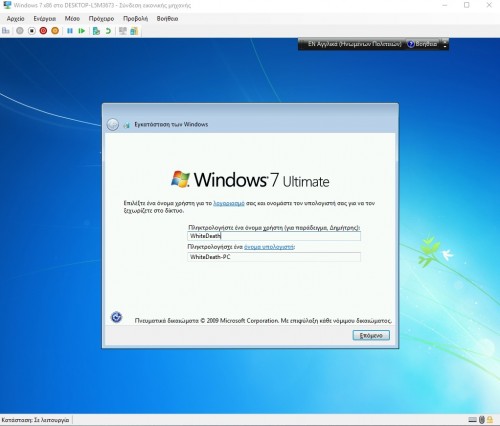Image resolution: width=500 pixels, height=426 pixels.
Task: Click the red Shut Down icon
Action: click(x=43, y=31)
